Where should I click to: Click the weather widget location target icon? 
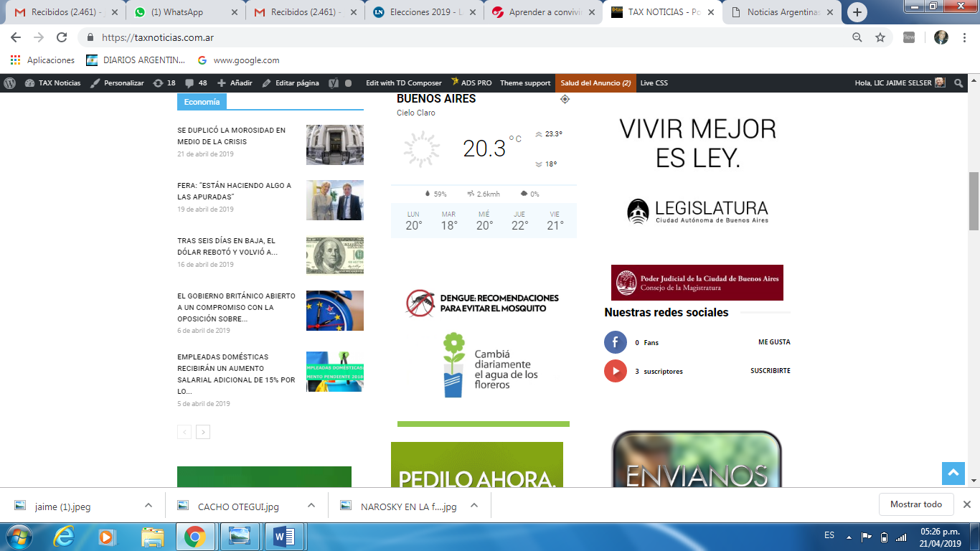click(x=565, y=99)
